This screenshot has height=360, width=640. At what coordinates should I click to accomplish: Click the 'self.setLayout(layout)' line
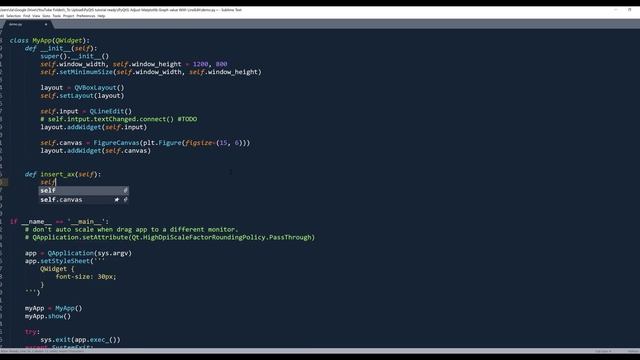coord(82,96)
